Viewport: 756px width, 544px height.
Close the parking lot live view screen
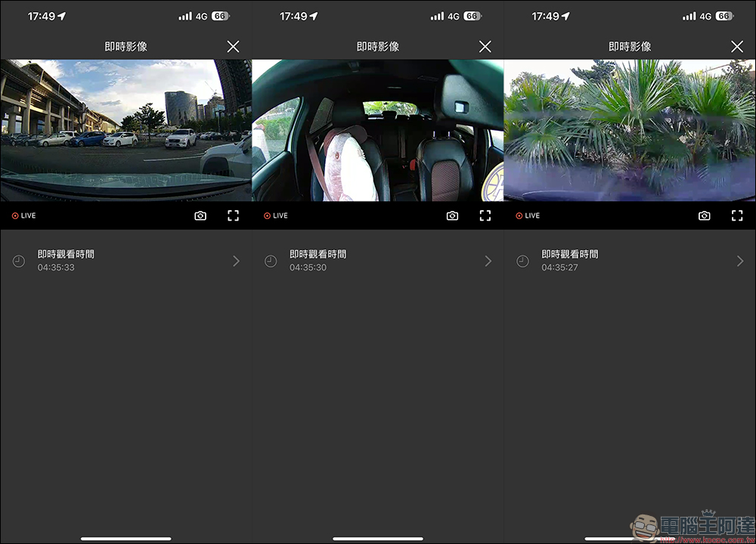(x=233, y=47)
